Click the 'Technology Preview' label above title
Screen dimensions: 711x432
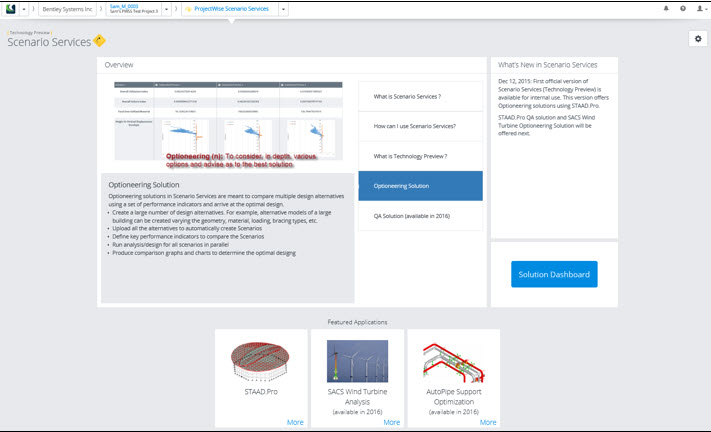[30, 33]
